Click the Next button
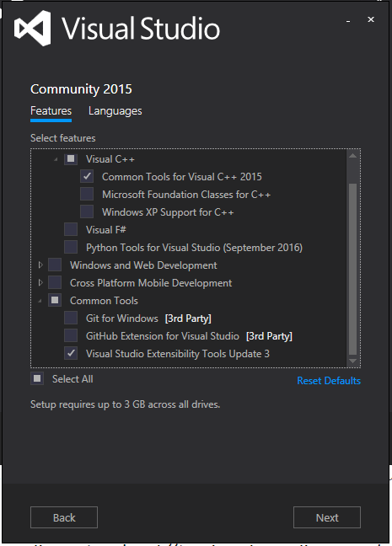392x546 pixels. point(327,517)
